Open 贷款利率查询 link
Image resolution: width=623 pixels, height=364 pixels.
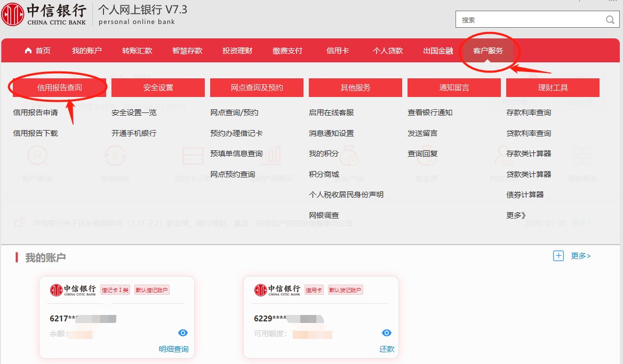pos(529,133)
